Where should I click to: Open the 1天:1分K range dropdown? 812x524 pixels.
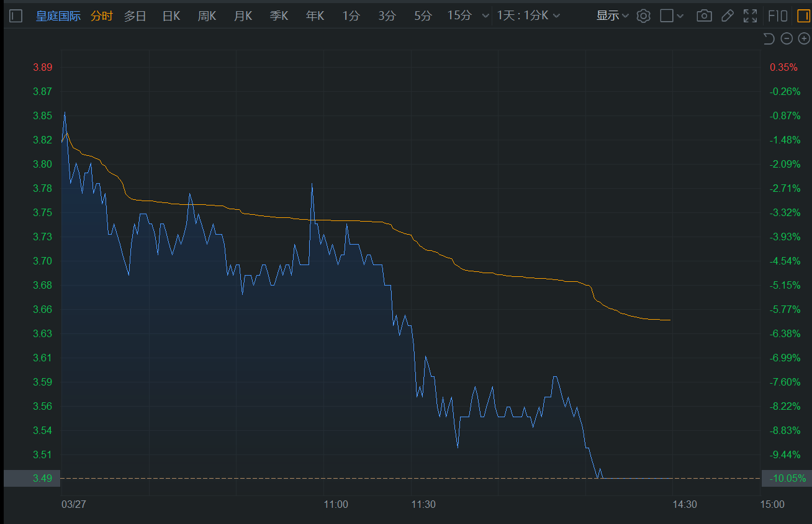[x=528, y=16]
